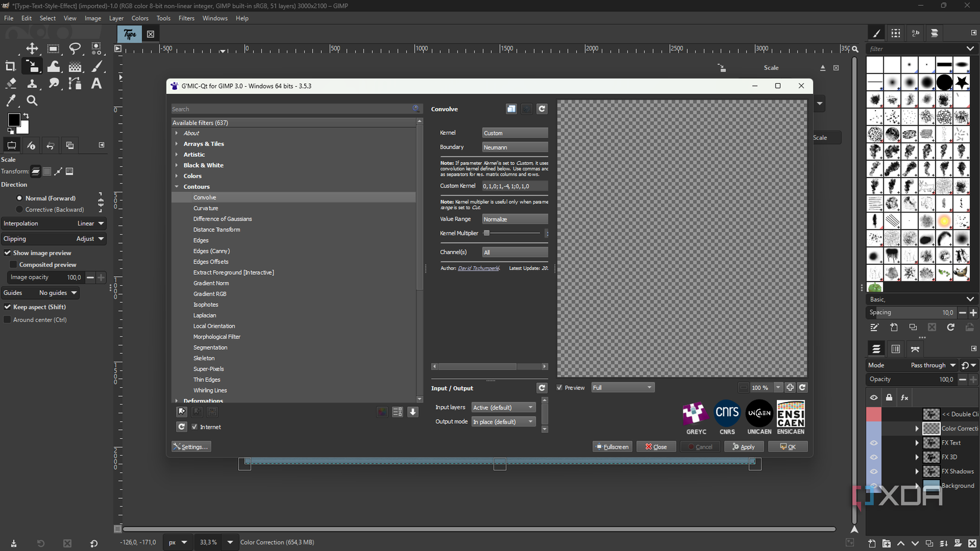This screenshot has height=551, width=980.
Task: Hide the FX Text layer
Action: pos(874,442)
